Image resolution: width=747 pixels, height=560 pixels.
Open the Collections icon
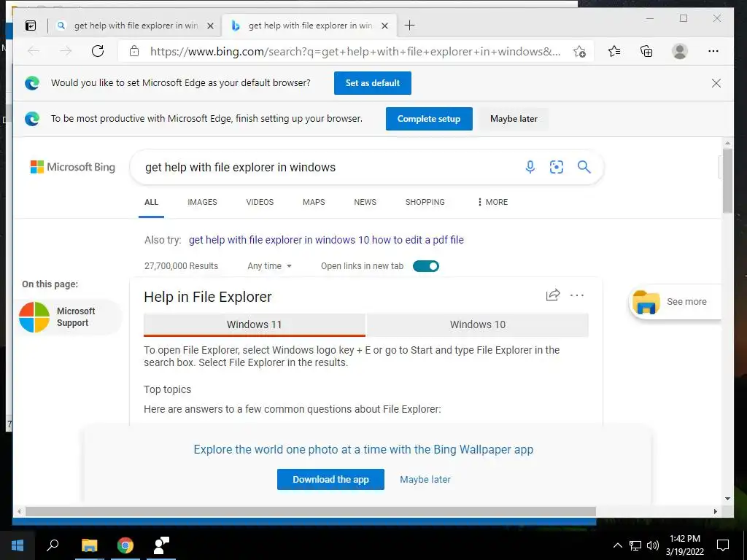pos(646,51)
